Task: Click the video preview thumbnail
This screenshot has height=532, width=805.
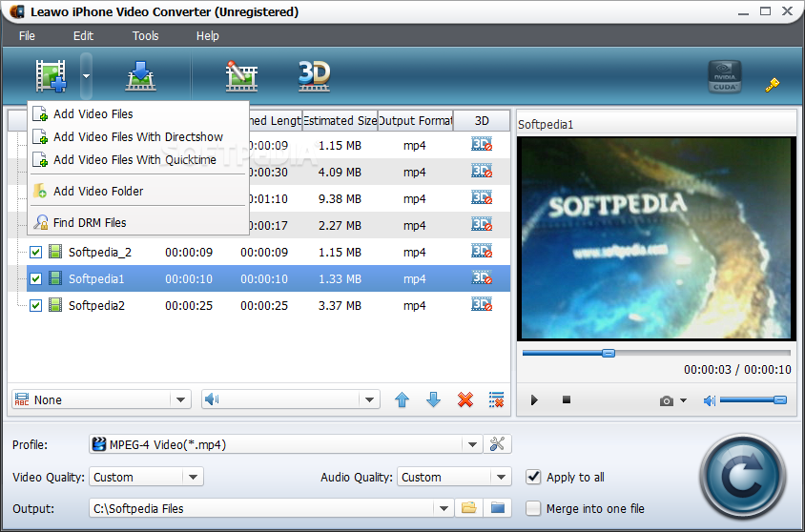Action: [x=655, y=237]
